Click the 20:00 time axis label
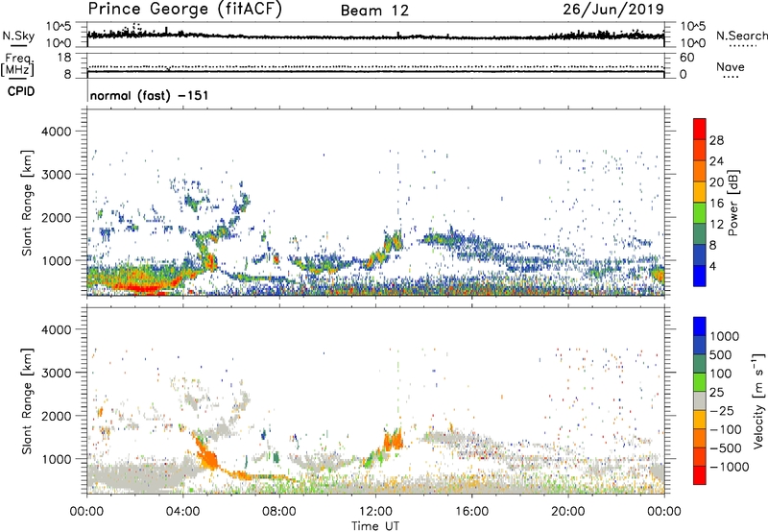The image size is (768, 532). 567,512
